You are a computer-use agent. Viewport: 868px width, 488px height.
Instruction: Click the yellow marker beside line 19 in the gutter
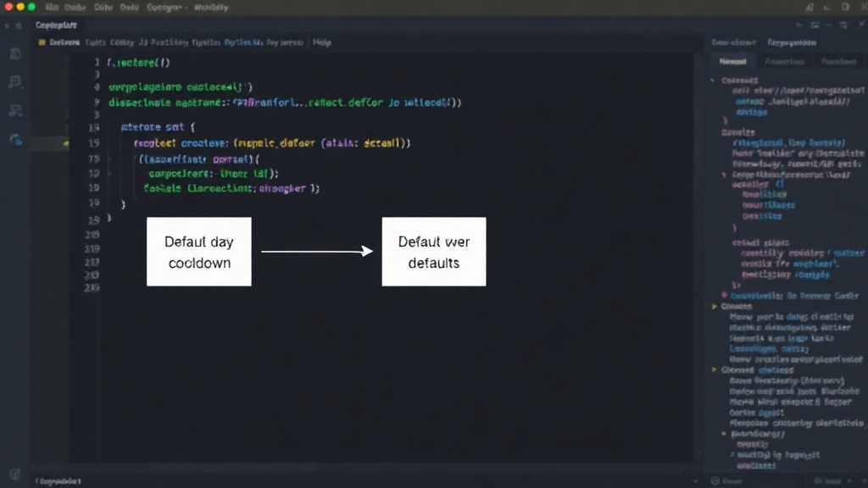click(66, 143)
